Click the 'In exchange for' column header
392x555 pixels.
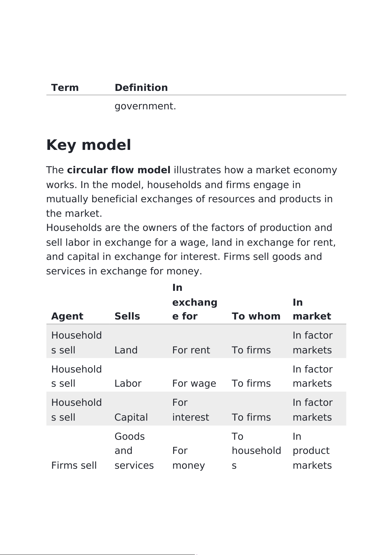click(195, 302)
